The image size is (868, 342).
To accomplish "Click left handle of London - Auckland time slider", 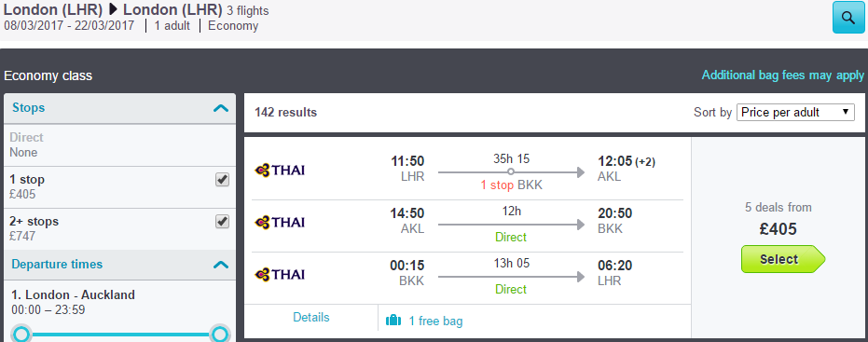I will pos(21,335).
